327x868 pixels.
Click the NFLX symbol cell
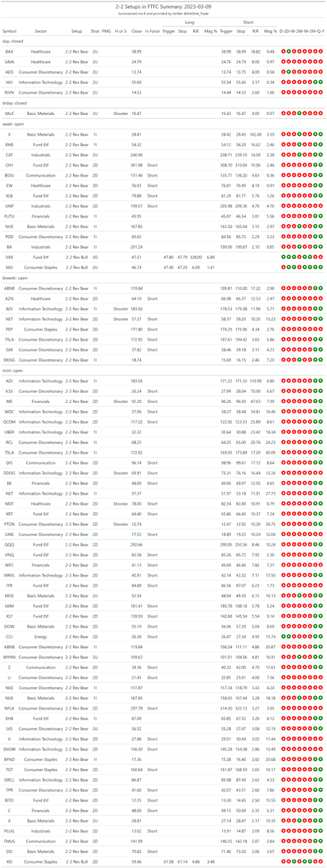point(9,707)
